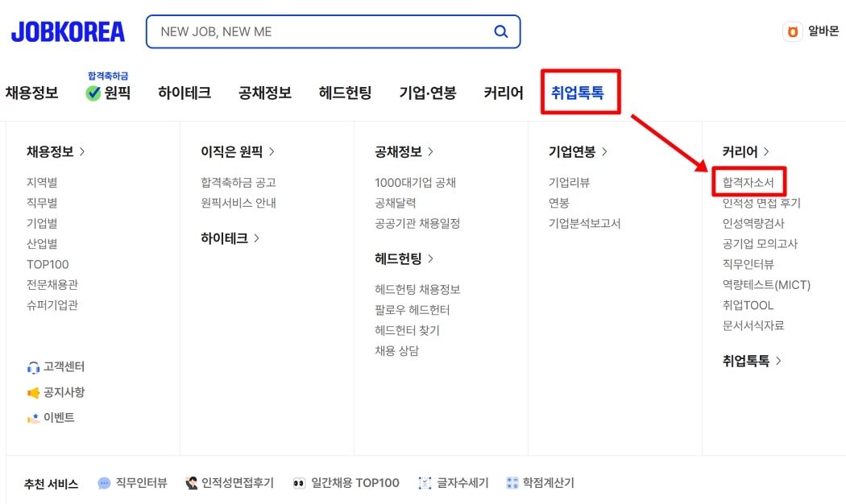
Task: Open 전문채용관 link
Action: [x=52, y=285]
